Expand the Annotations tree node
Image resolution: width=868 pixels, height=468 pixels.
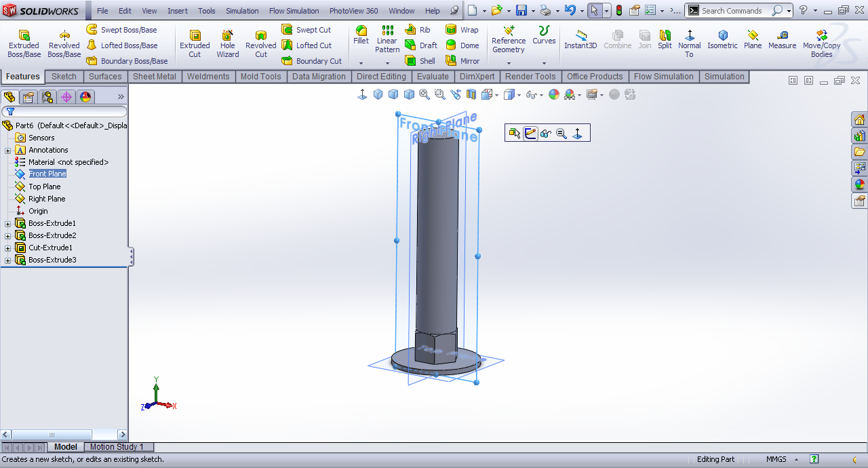pyautogui.click(x=7, y=150)
